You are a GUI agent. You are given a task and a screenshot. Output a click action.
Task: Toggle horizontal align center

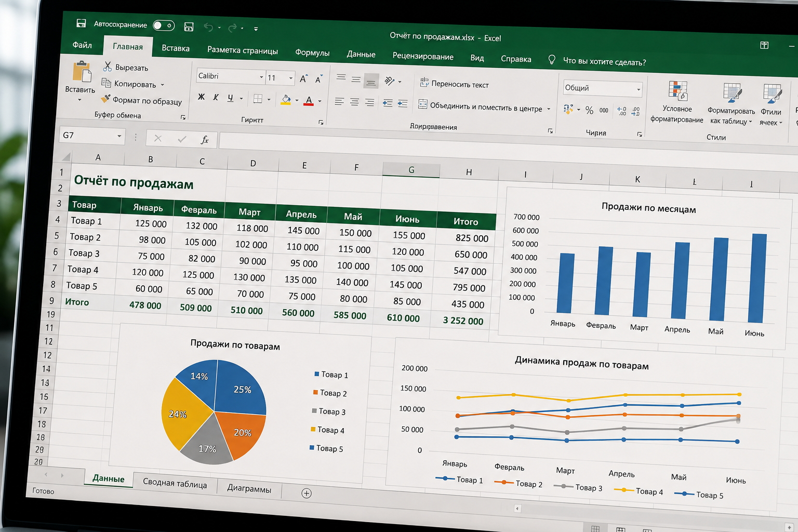[x=354, y=102]
